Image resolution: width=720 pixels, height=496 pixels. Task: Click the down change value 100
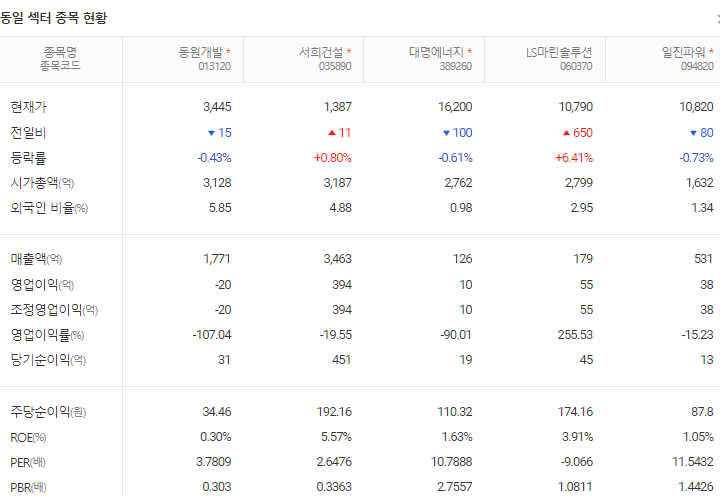click(463, 133)
